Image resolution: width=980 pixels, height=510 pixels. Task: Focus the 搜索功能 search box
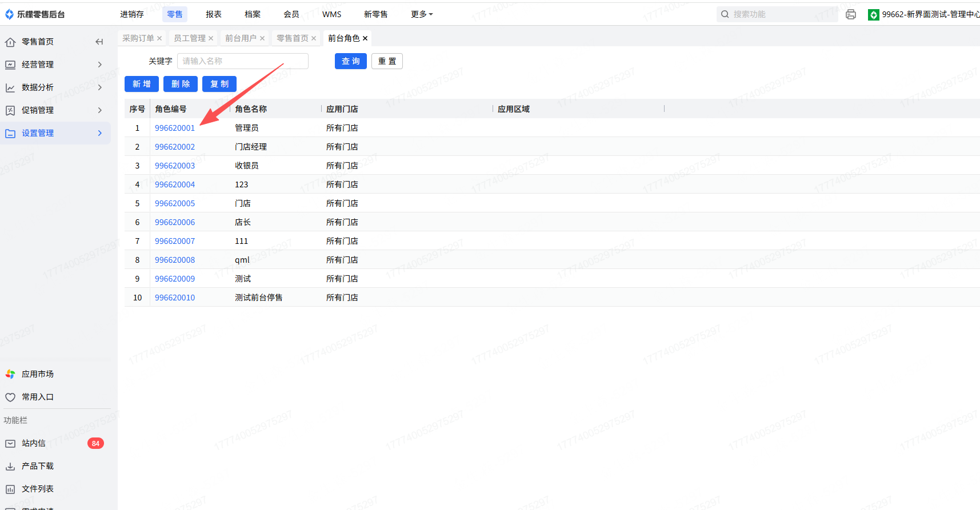pyautogui.click(x=777, y=14)
